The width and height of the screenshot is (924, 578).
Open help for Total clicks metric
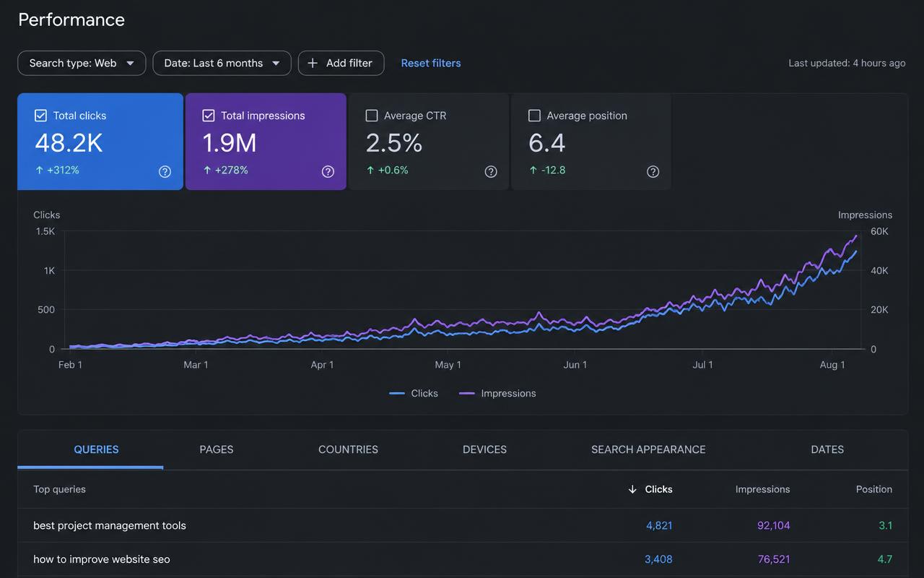point(165,171)
